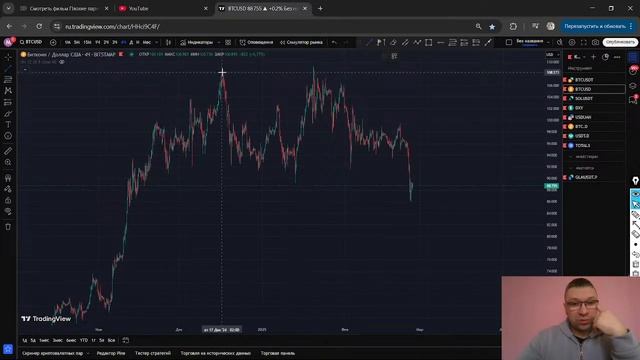Bookmark page with star icon in address bar
The width and height of the screenshot is (640, 360).
(x=492, y=27)
